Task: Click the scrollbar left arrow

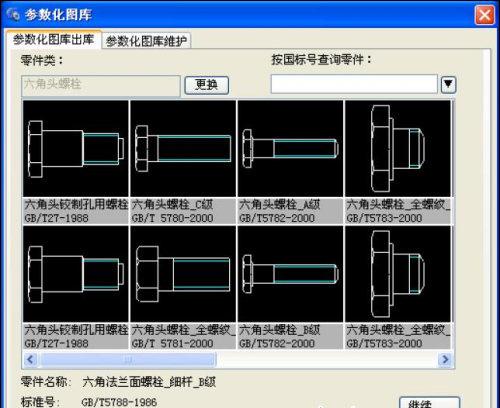Action: [x=31, y=359]
